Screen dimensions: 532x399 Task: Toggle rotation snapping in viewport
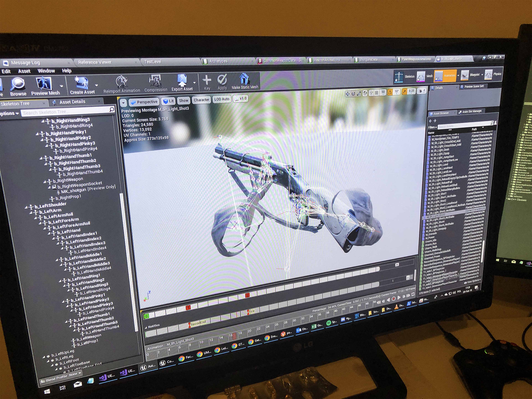[390, 92]
